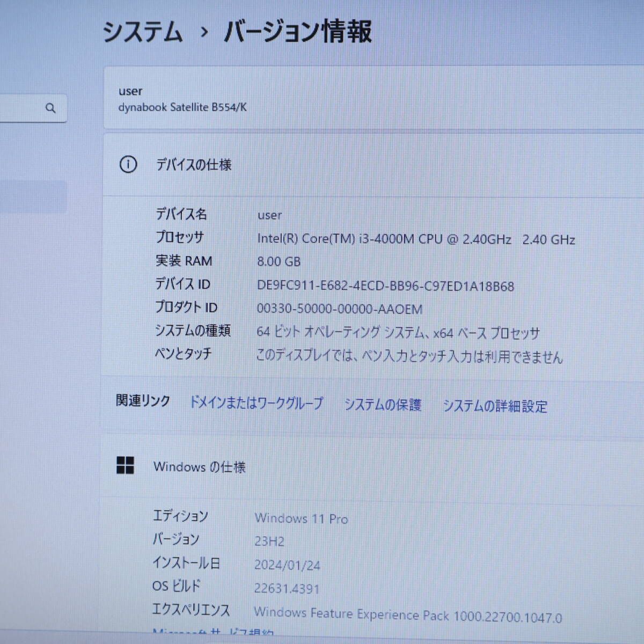
Task: Select the device ID DE9FC911 value
Action: coord(385,286)
